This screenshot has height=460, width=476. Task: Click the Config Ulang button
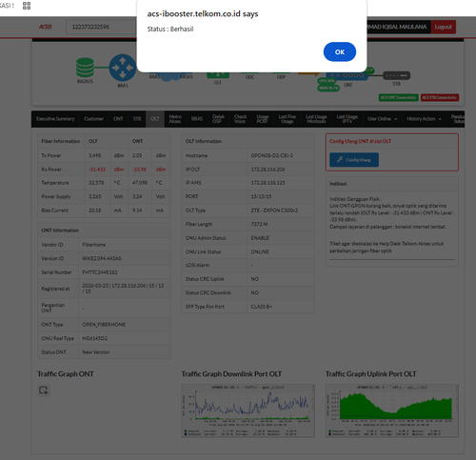click(x=354, y=160)
